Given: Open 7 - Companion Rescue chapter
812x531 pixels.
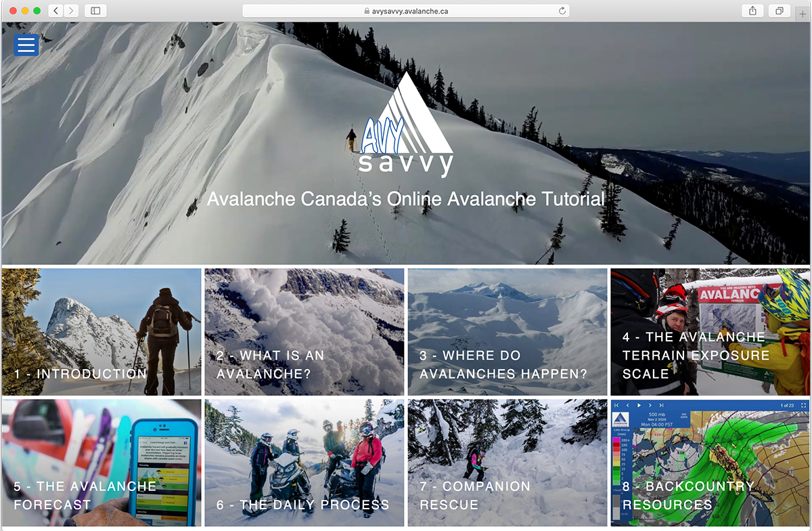Looking at the screenshot, I should tap(507, 463).
